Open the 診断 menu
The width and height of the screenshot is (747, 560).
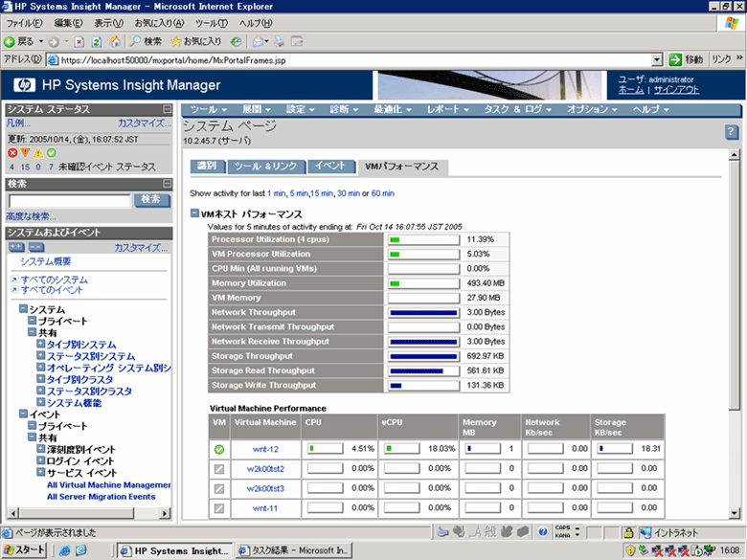pos(344,109)
